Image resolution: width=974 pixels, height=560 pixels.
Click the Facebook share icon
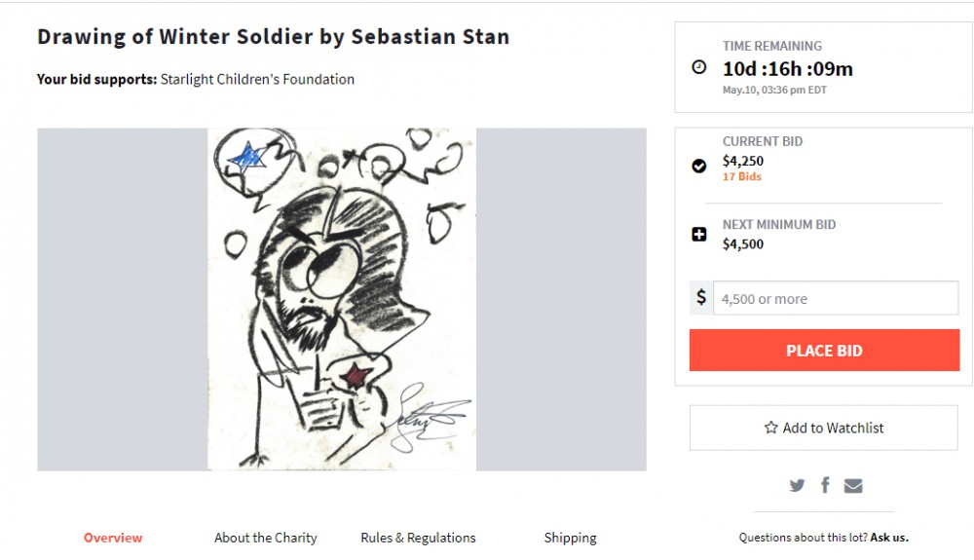tap(825, 485)
